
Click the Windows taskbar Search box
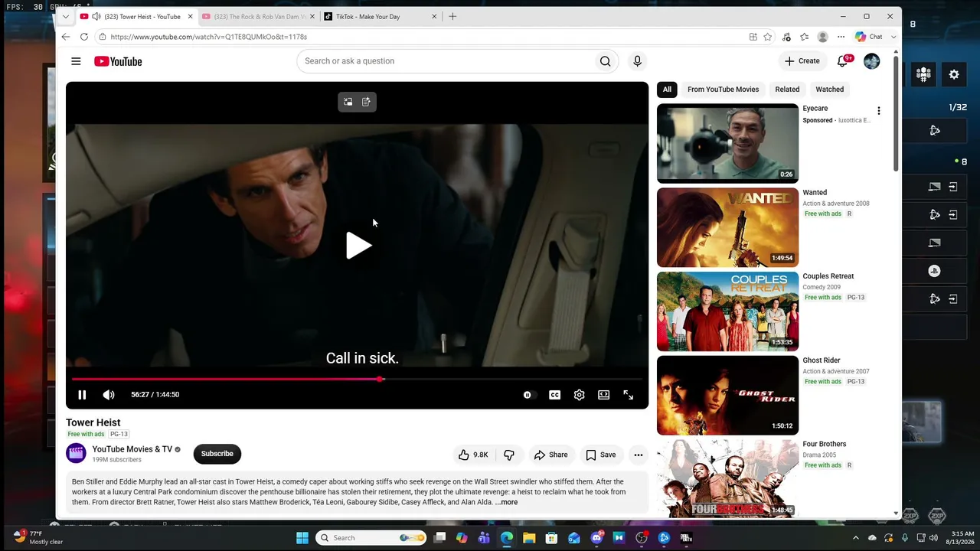[x=371, y=538]
